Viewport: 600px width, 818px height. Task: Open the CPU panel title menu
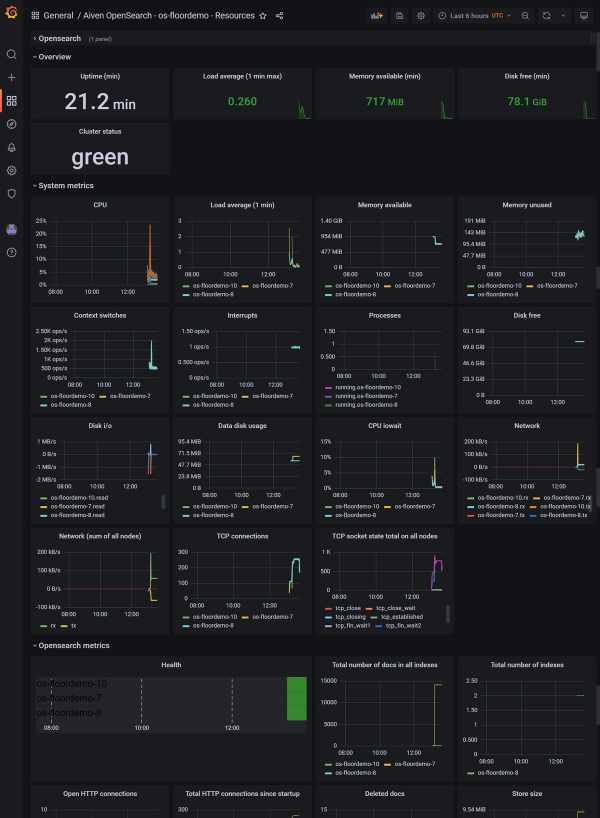(100, 205)
